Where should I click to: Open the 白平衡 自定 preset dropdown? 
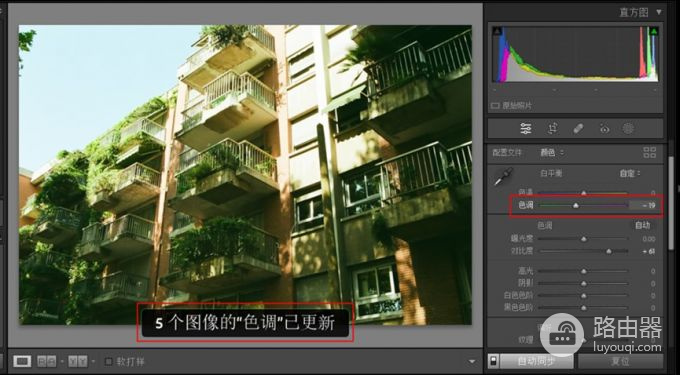click(630, 173)
